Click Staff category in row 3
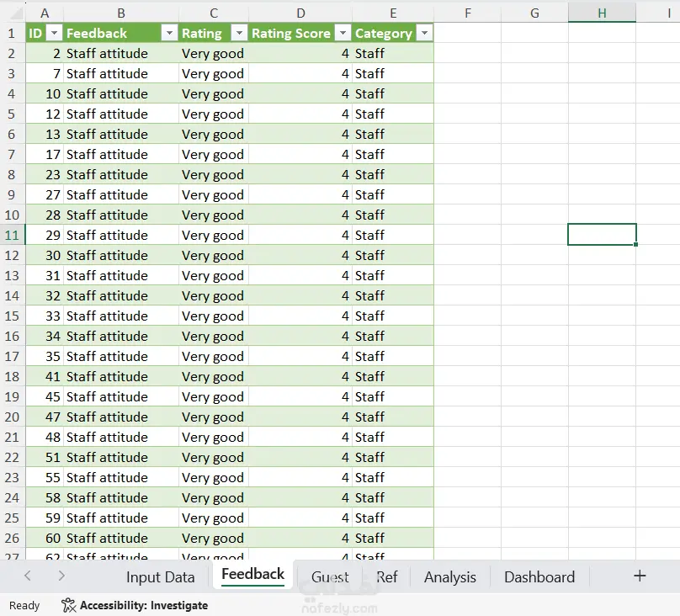Viewport: 680px width, 616px height. click(369, 74)
